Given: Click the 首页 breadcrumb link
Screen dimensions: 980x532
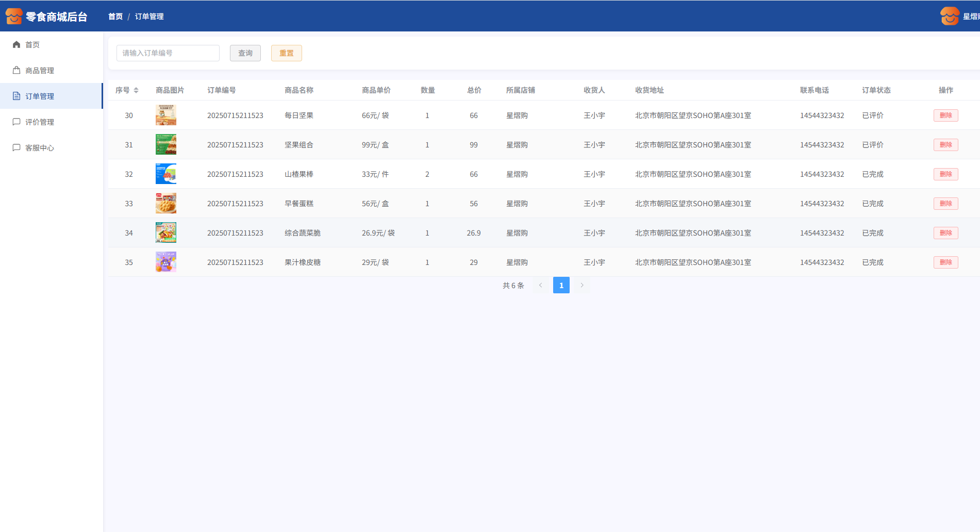Looking at the screenshot, I should [115, 16].
